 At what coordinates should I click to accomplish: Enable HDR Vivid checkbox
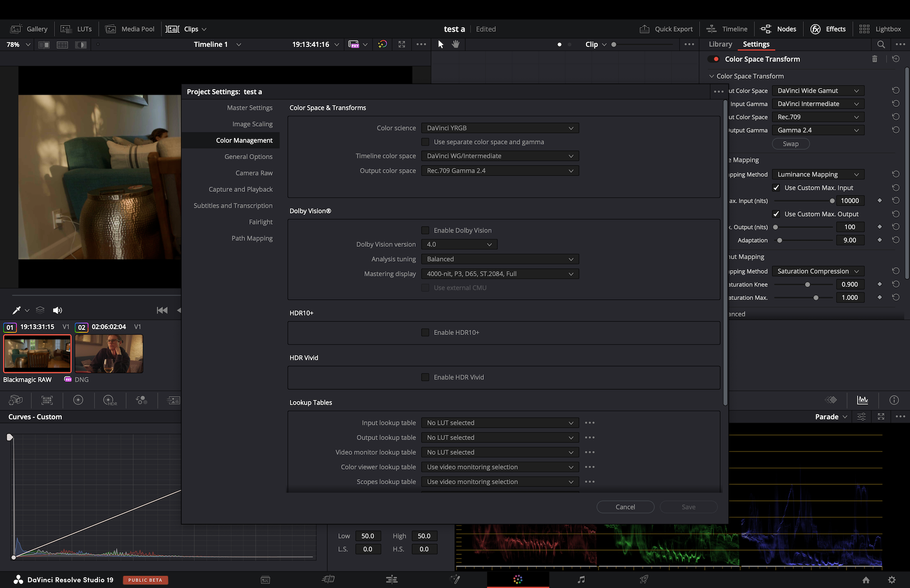425,377
